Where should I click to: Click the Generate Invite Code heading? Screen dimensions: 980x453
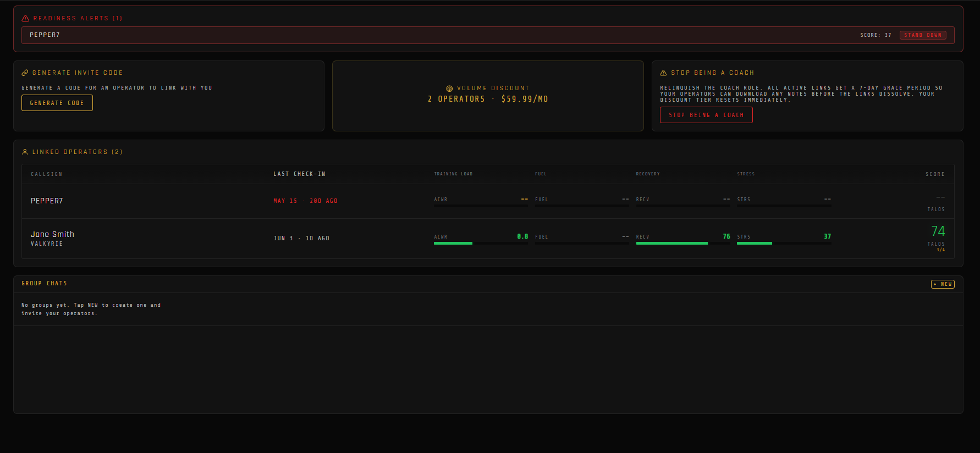click(x=78, y=73)
